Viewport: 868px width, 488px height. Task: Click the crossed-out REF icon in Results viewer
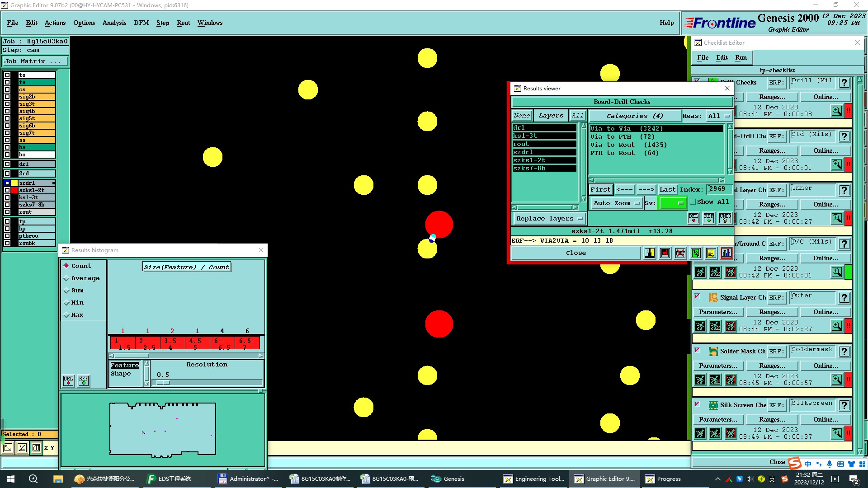(680, 253)
